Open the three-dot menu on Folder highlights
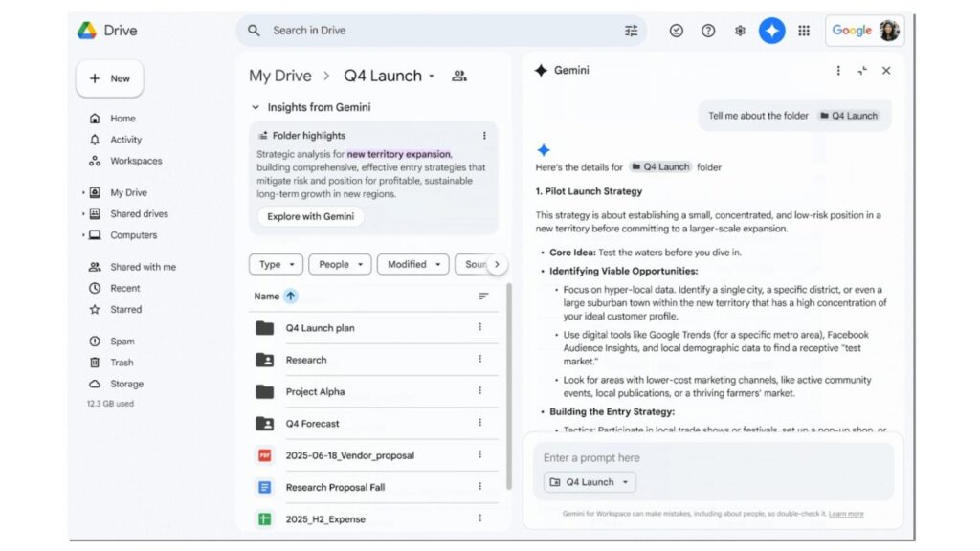Image resolution: width=980 pixels, height=551 pixels. [485, 135]
